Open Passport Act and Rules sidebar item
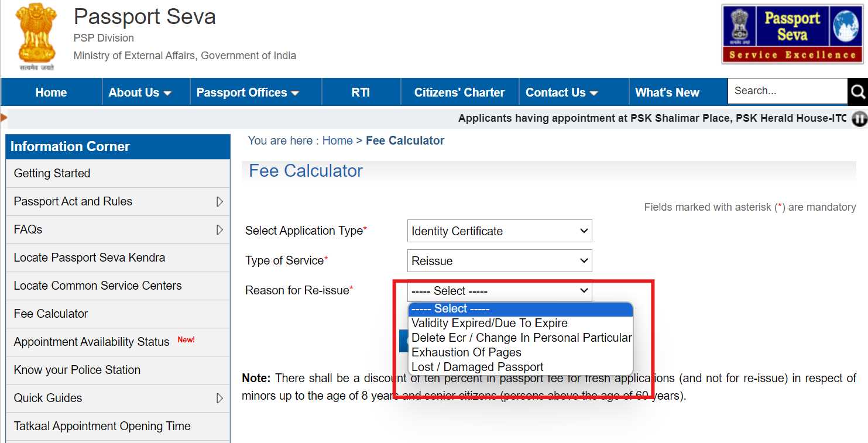Viewport: 868px width, 443px height. [118, 201]
